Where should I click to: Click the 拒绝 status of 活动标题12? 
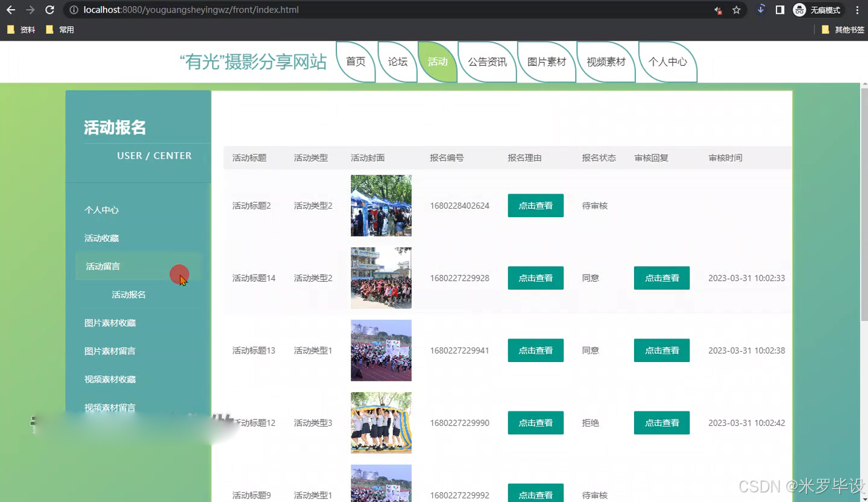pyautogui.click(x=590, y=423)
